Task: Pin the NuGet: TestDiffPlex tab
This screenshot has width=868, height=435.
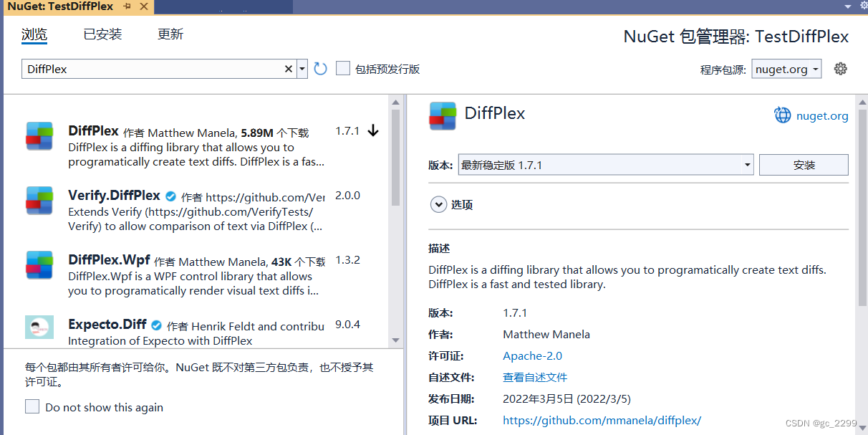Action: pyautogui.click(x=127, y=6)
